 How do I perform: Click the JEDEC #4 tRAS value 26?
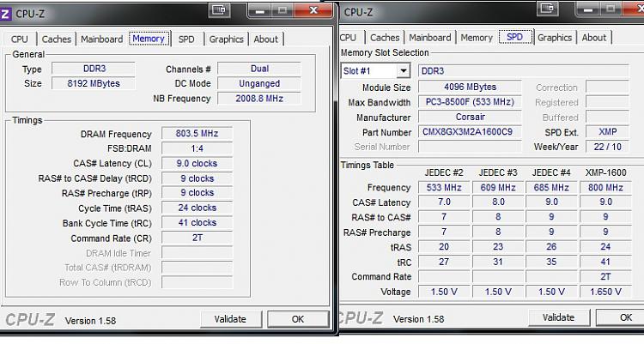tap(551, 247)
